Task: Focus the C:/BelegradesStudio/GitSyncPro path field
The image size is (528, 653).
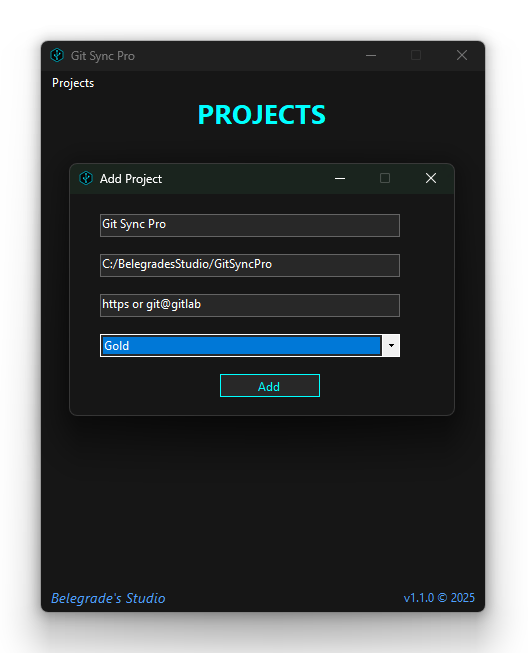Action: click(x=250, y=265)
